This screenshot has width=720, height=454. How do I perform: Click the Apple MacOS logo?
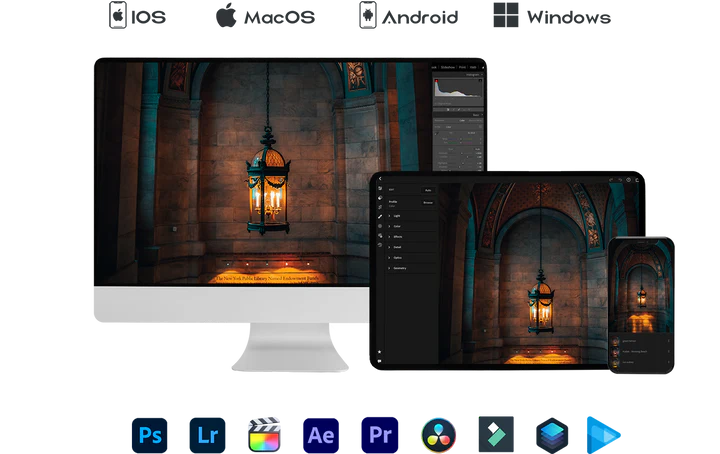(226, 15)
